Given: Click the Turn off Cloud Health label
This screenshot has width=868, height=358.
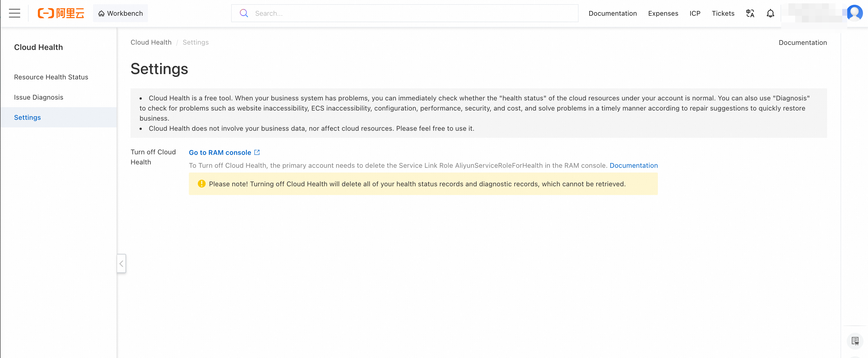Looking at the screenshot, I should pyautogui.click(x=153, y=157).
